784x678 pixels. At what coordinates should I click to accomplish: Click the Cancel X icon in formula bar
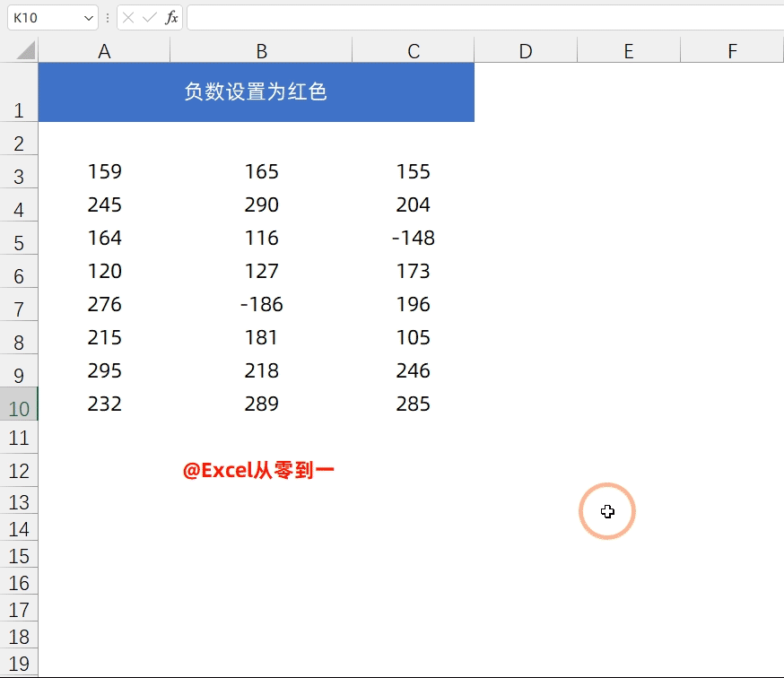128,18
